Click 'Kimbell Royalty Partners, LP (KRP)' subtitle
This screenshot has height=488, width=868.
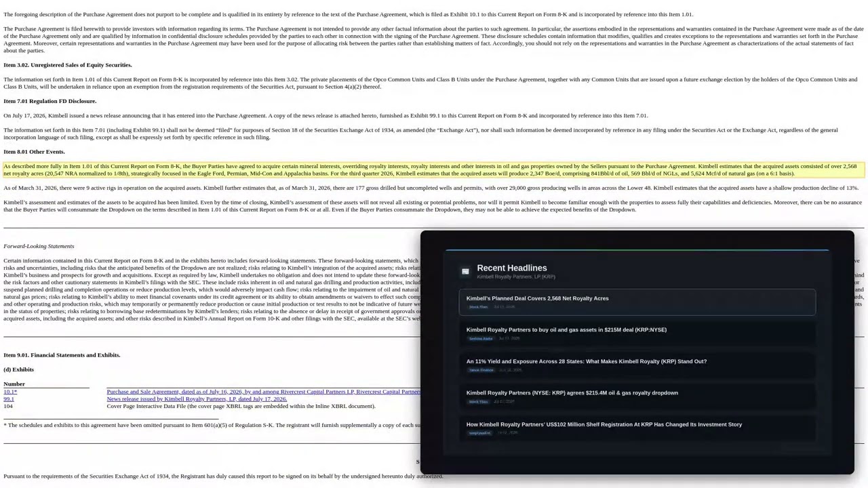point(516,277)
